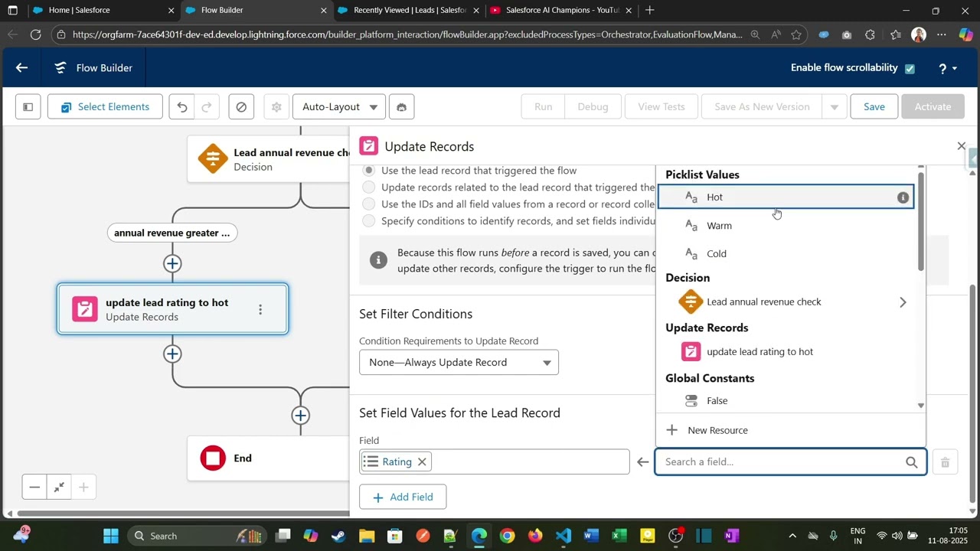This screenshot has height=551, width=980.
Task: Select Specify conditions to identify records radio
Action: point(369,221)
